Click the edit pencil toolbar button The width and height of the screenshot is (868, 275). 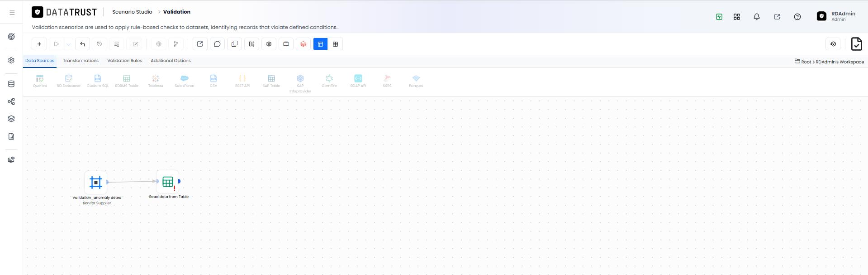pos(136,44)
